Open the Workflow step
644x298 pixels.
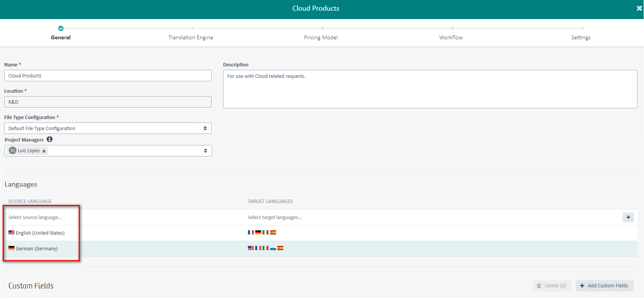click(x=451, y=37)
